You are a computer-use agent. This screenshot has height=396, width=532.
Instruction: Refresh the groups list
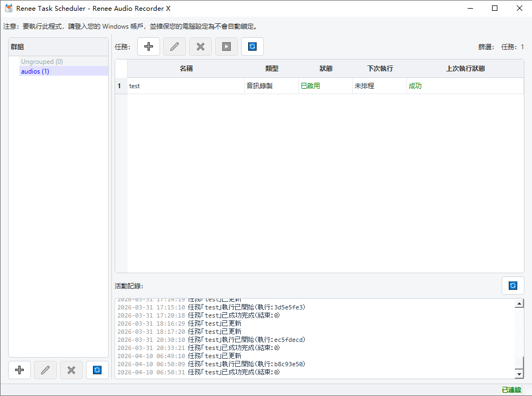(97, 370)
